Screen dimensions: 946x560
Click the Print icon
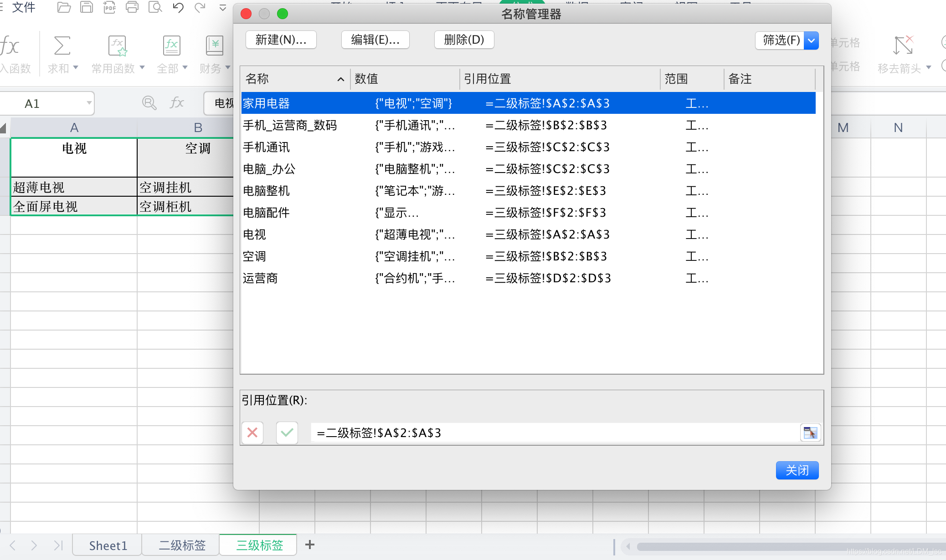tap(132, 7)
